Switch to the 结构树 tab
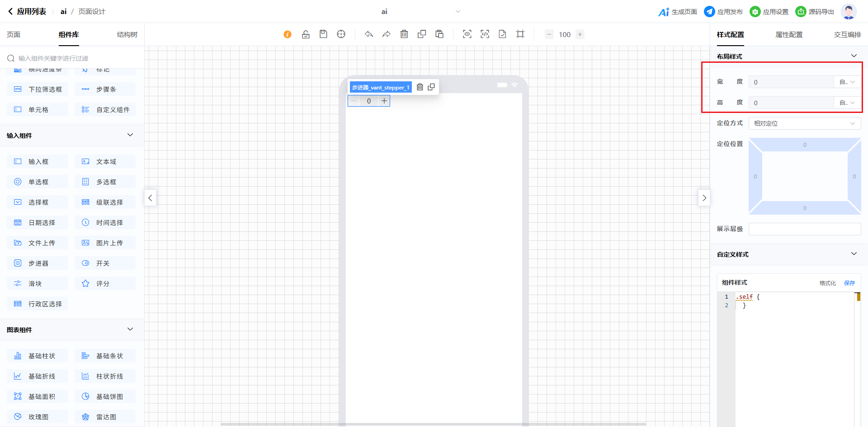The image size is (868, 427). click(127, 35)
